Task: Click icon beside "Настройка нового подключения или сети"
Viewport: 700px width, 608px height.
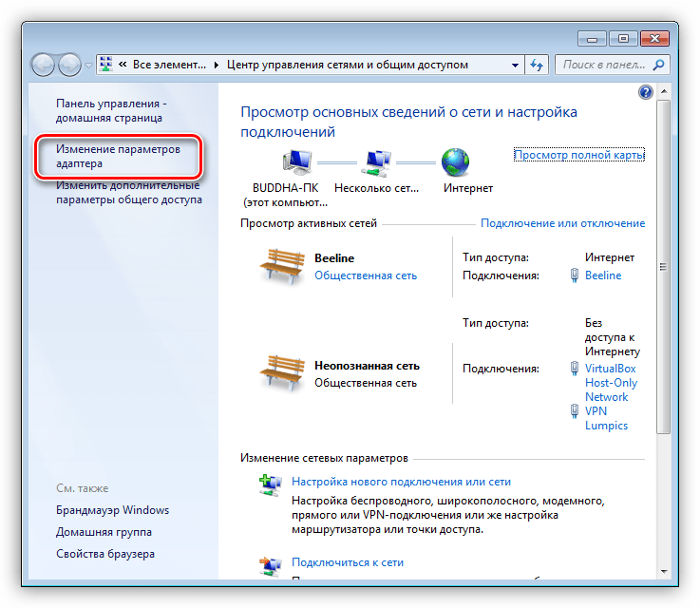Action: [x=270, y=485]
